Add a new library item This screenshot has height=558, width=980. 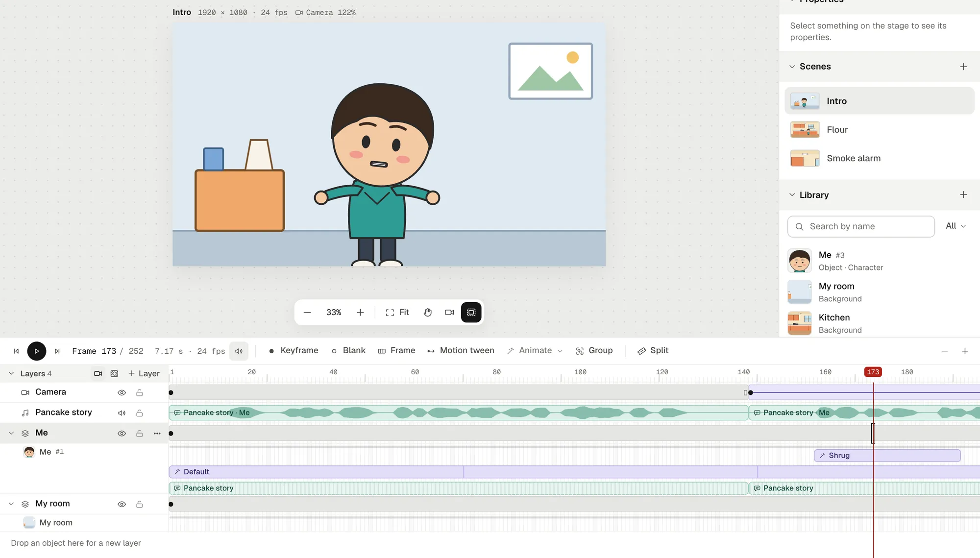tap(963, 195)
